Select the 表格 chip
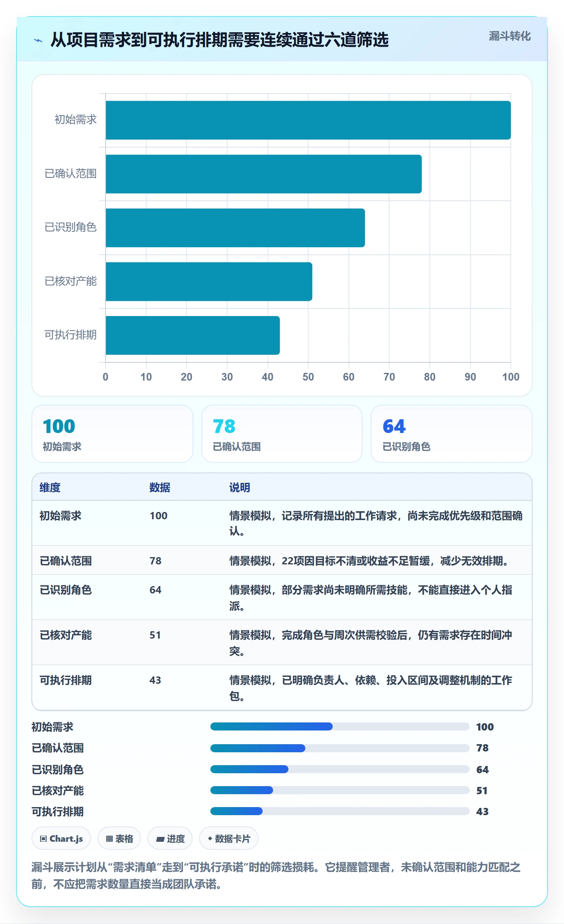The width and height of the screenshot is (564, 924). tap(119, 839)
